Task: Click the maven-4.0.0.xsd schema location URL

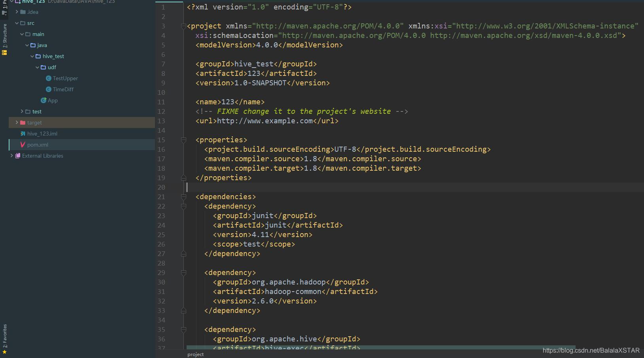Action: (523, 36)
